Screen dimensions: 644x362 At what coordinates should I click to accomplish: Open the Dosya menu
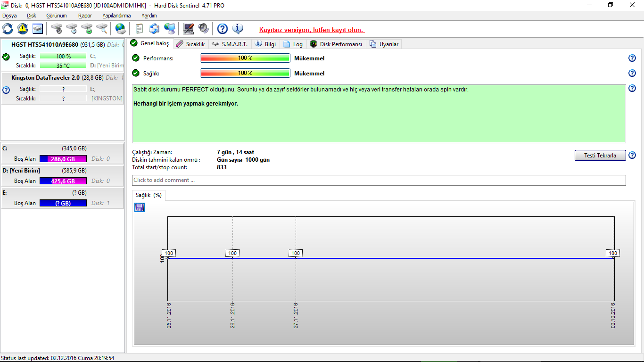click(9, 16)
